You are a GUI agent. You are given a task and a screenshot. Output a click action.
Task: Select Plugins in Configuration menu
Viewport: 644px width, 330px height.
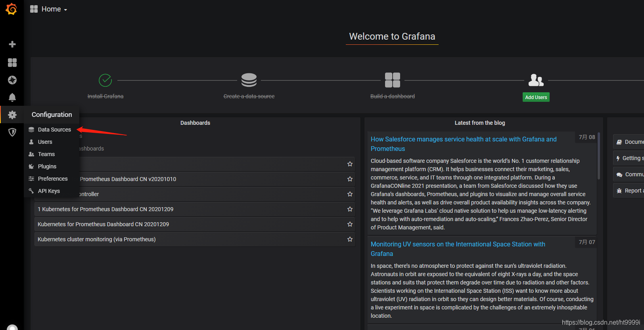47,166
